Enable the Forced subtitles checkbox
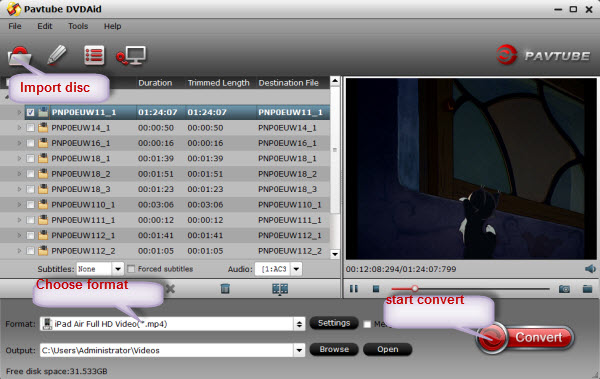The image size is (600, 379). 131,269
